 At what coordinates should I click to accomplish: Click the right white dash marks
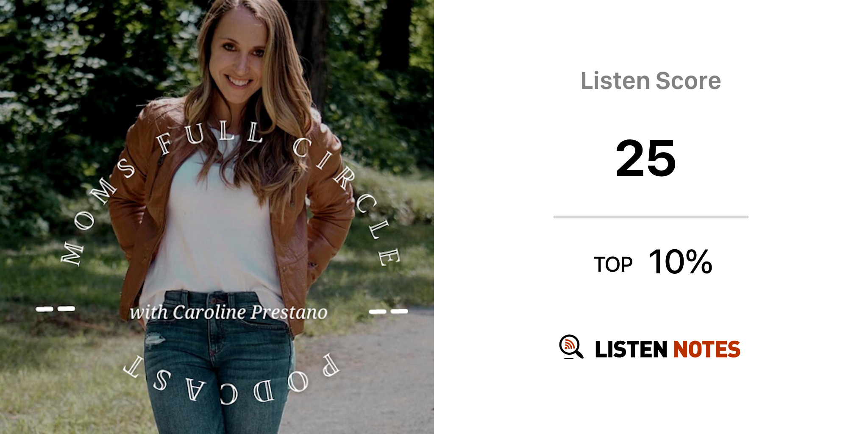388,312
